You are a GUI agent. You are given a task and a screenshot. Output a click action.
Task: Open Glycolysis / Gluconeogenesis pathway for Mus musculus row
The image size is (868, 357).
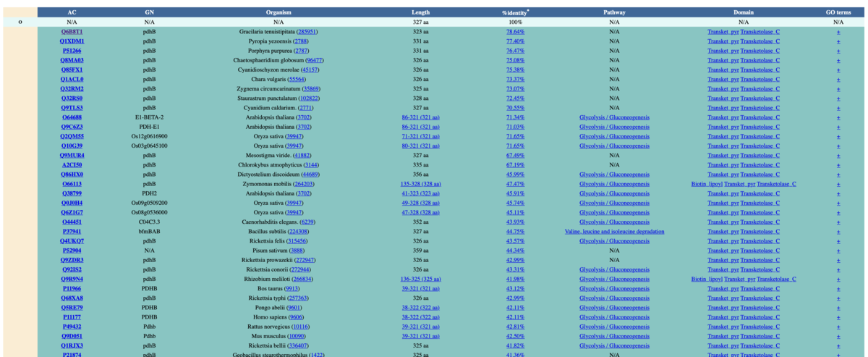[614, 336]
